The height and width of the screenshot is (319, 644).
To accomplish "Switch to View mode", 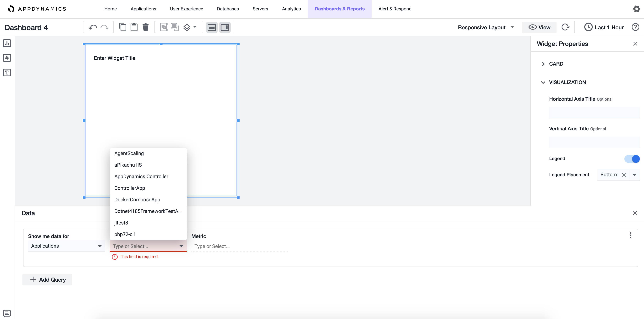I will [x=539, y=27].
